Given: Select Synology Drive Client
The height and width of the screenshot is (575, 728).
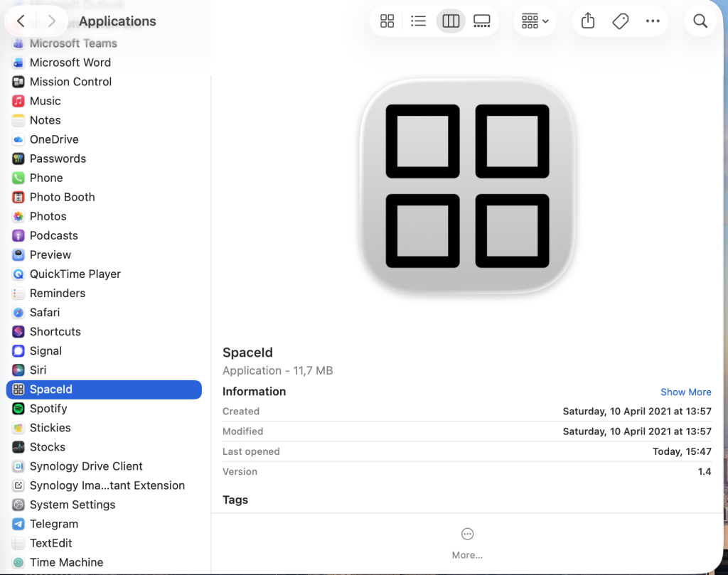Looking at the screenshot, I should point(86,466).
